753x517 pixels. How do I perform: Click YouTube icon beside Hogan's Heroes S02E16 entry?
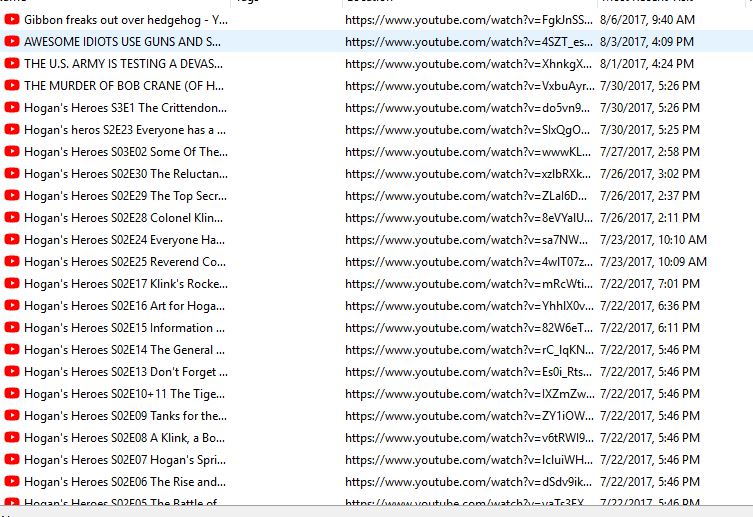coord(12,305)
